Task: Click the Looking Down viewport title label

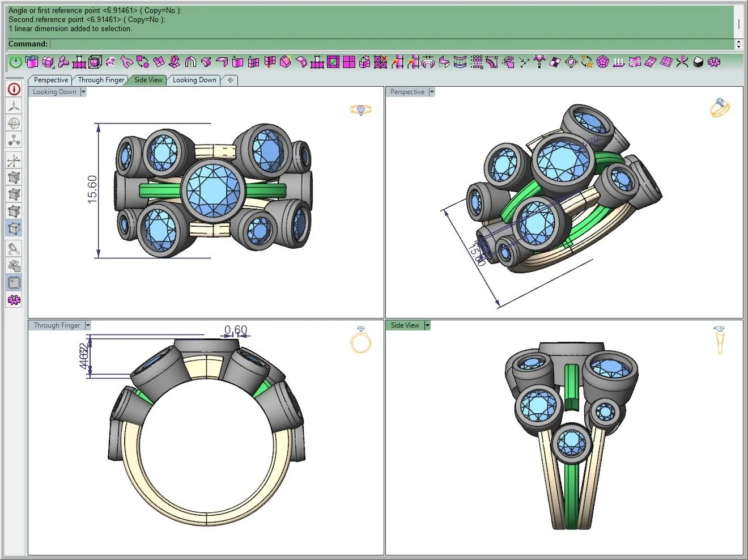Action: [x=54, y=92]
